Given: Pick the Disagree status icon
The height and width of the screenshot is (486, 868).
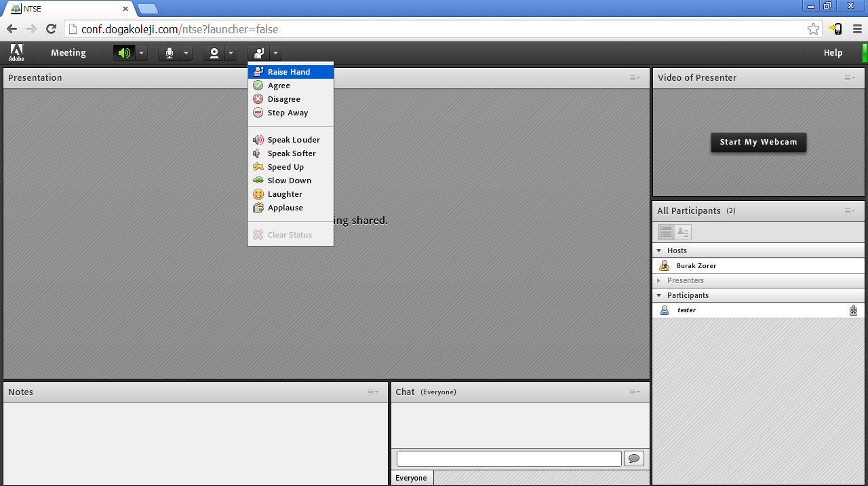Looking at the screenshot, I should 258,99.
